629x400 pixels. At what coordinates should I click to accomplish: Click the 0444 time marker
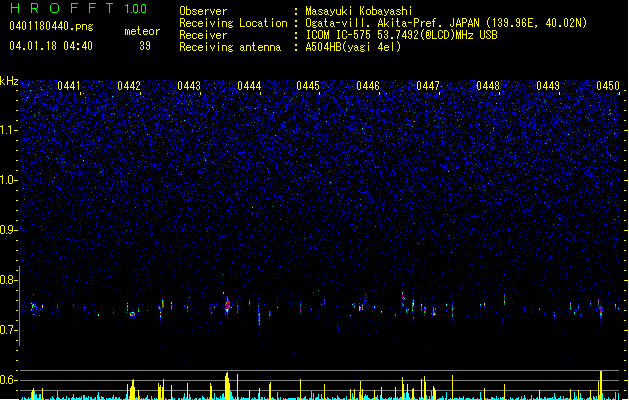[249, 86]
